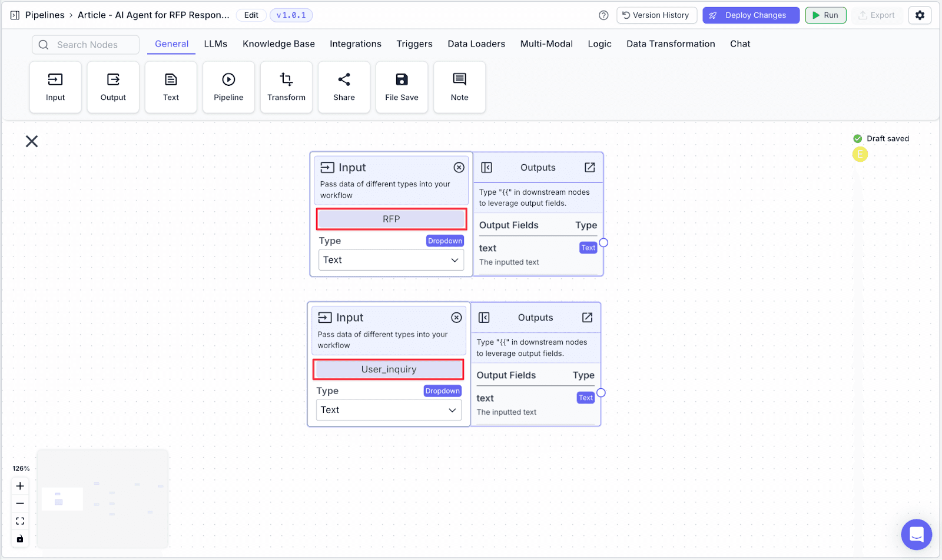Open the help question mark icon

coord(603,15)
